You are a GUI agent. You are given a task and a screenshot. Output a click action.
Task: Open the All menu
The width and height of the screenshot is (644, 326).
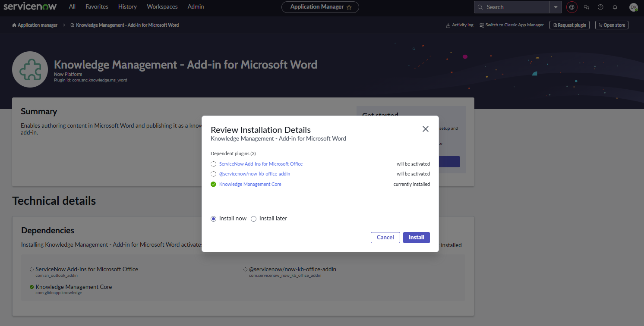click(x=72, y=6)
